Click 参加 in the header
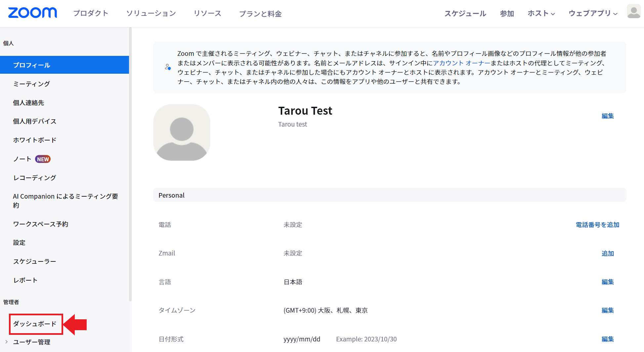 click(x=507, y=13)
